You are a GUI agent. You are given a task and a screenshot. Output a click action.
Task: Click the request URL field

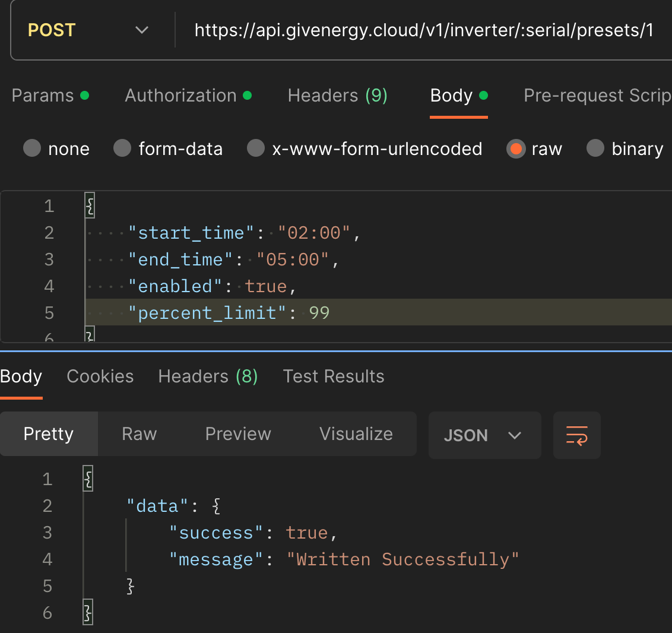pyautogui.click(x=424, y=30)
